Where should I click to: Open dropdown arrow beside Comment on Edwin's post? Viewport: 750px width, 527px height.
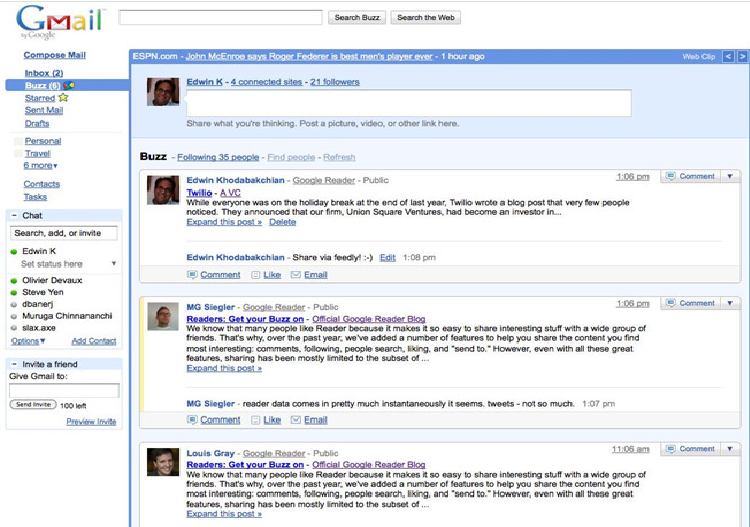pyautogui.click(x=730, y=177)
